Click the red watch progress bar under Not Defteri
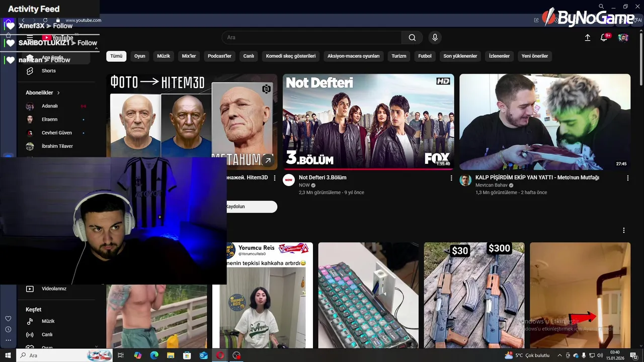The height and width of the screenshot is (362, 644). click(368, 169)
